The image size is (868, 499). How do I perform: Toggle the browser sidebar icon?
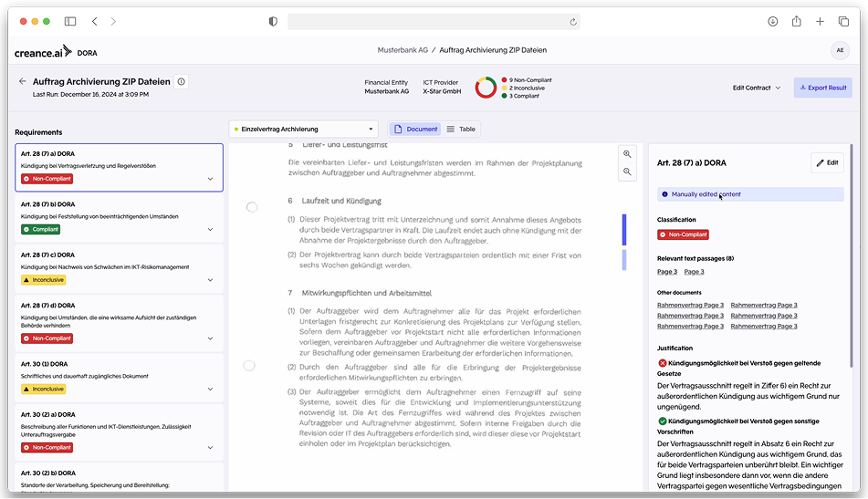point(70,22)
